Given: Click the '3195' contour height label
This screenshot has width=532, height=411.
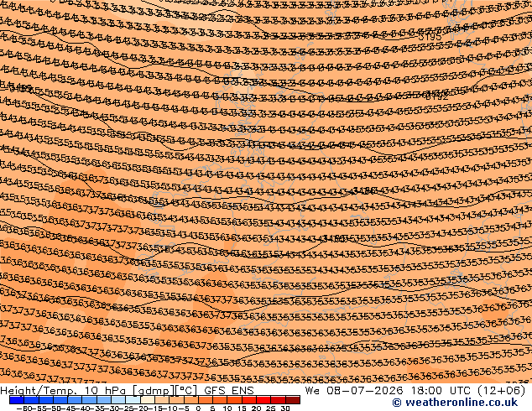Looking at the screenshot, I should click(x=430, y=37).
